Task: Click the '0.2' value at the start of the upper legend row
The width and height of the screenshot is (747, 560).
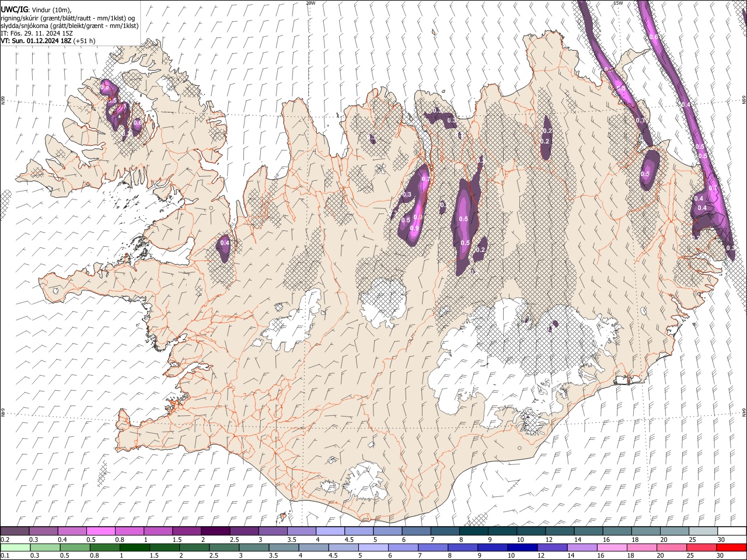Action: 5,539
